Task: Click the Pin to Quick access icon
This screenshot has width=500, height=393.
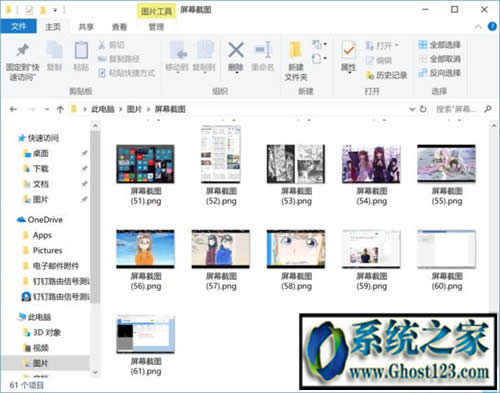Action: pos(23,51)
